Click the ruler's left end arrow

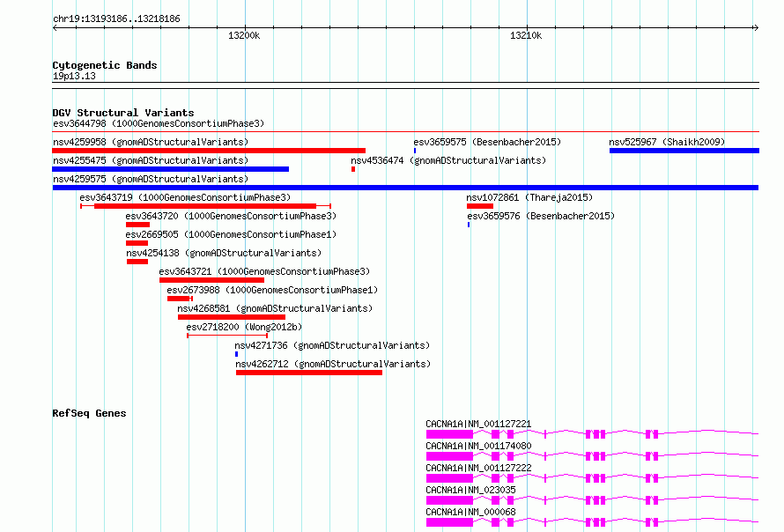(55, 27)
